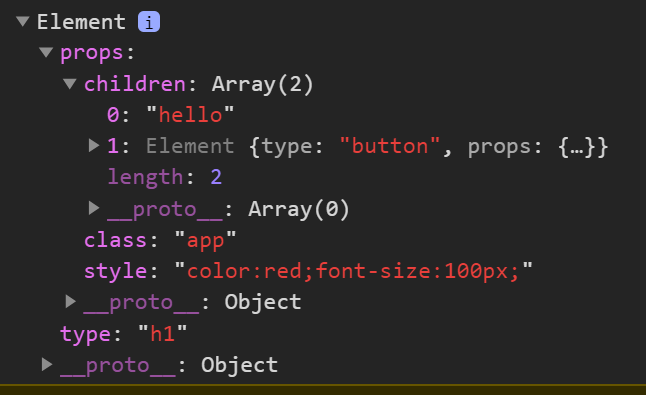Click the props key label

(x=91, y=53)
